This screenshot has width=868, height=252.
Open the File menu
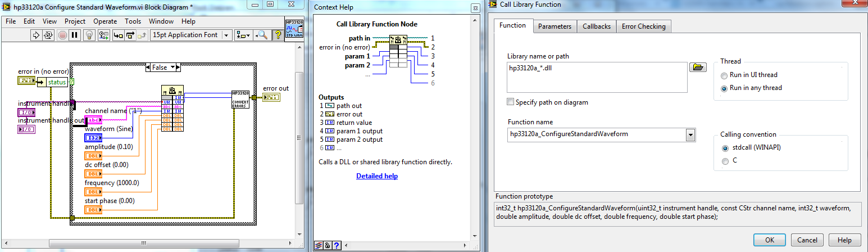pos(11,21)
